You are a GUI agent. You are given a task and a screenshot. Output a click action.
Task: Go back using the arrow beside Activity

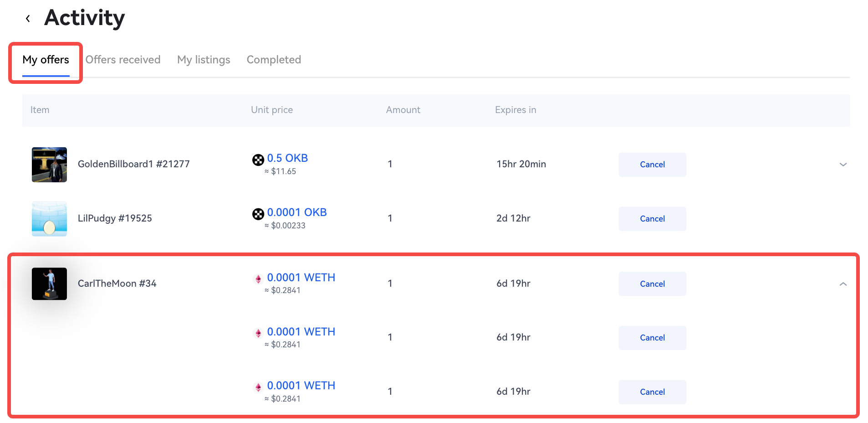click(x=28, y=19)
